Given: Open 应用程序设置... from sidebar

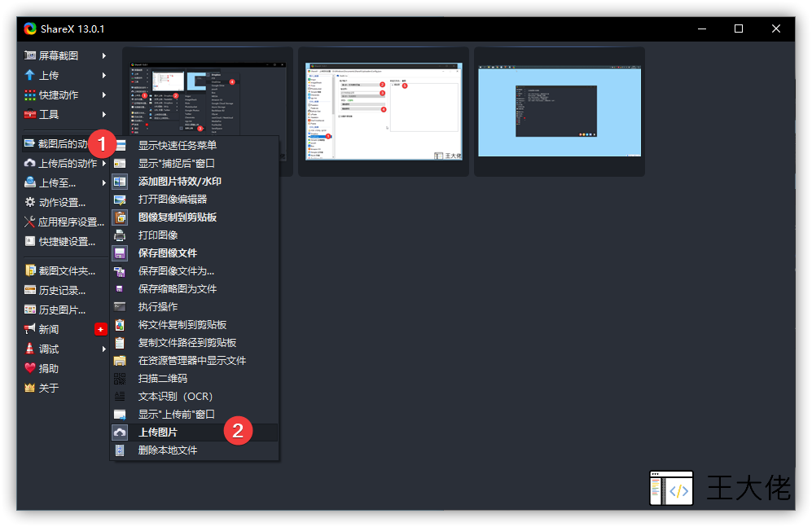Looking at the screenshot, I should [65, 222].
